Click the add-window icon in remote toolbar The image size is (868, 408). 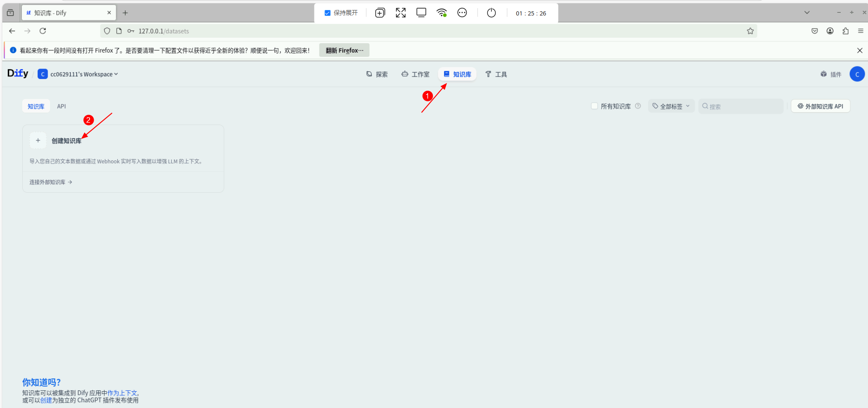(x=380, y=13)
